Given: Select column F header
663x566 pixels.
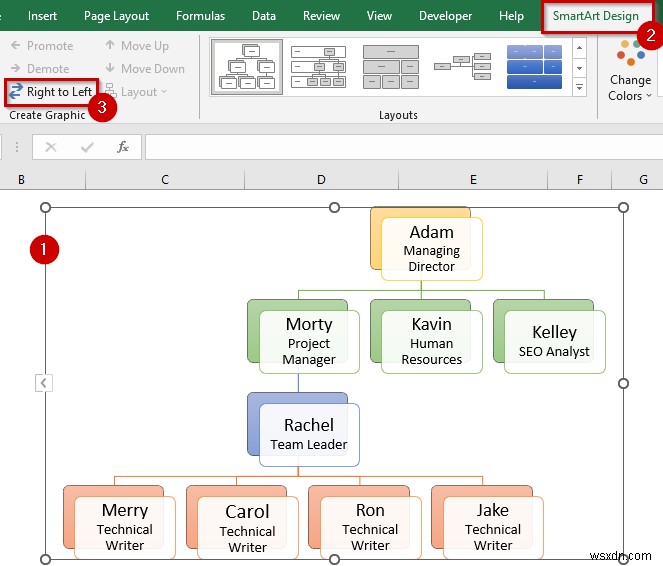Looking at the screenshot, I should 580,180.
